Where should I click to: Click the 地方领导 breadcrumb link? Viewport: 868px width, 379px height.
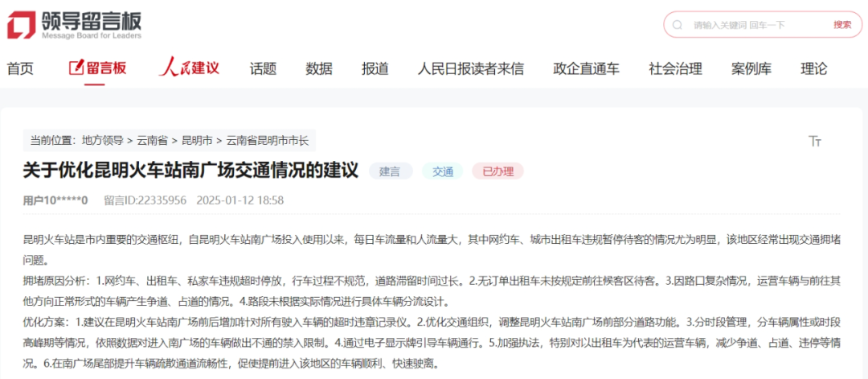(x=103, y=141)
